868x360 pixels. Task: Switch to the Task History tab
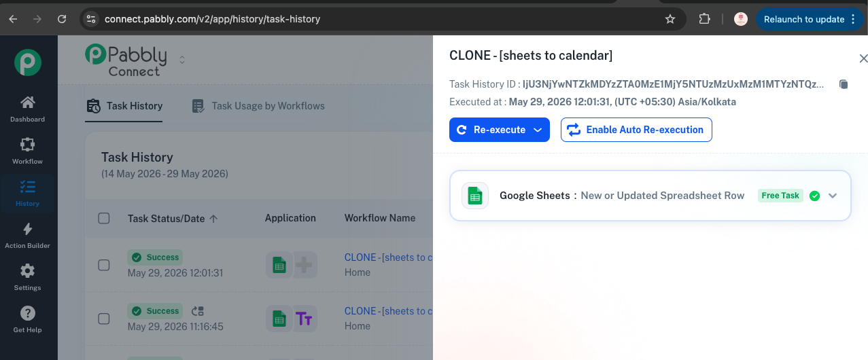click(124, 106)
